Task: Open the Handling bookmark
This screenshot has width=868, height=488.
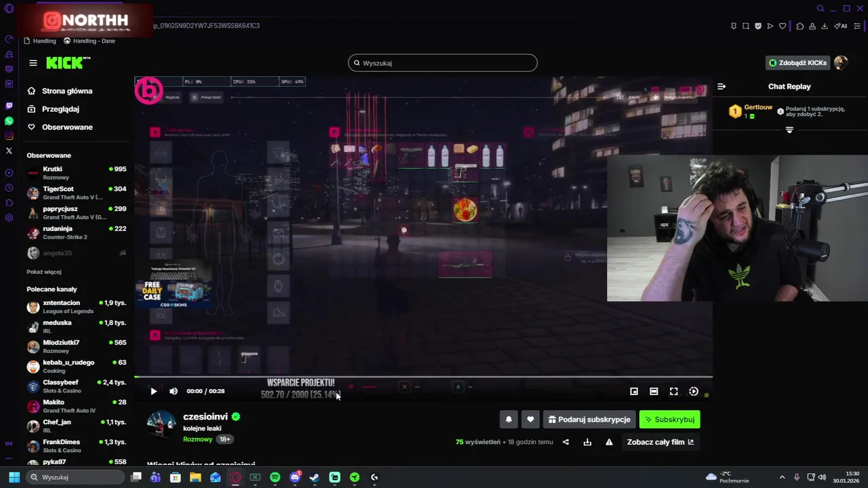Action: tap(40, 41)
